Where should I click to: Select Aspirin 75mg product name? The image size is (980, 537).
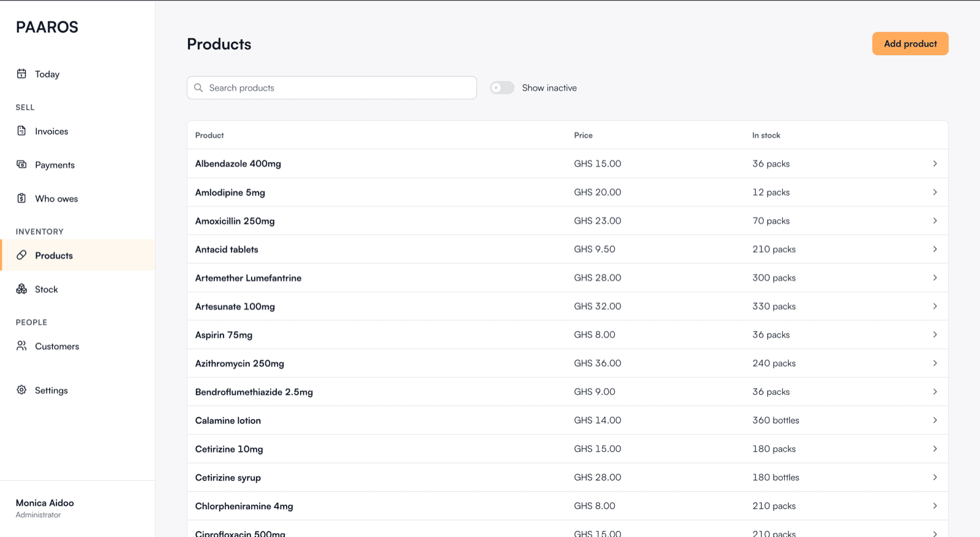[224, 335]
